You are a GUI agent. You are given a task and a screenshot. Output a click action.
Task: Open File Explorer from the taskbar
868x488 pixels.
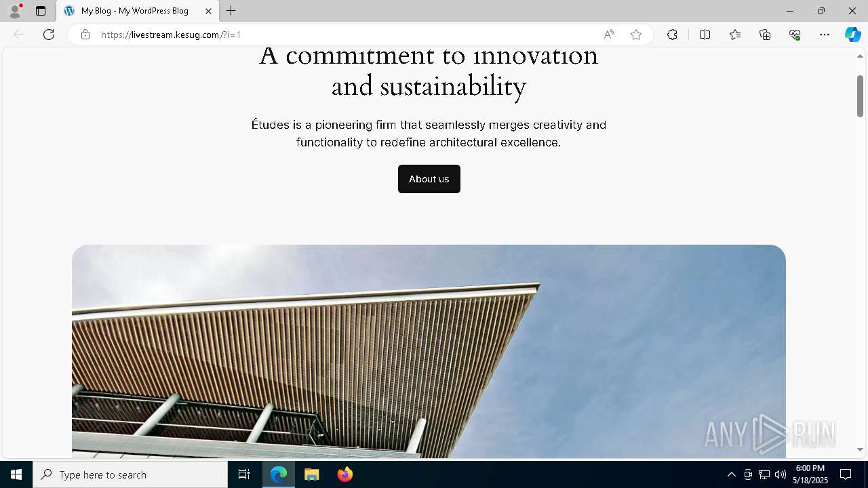coord(312,474)
